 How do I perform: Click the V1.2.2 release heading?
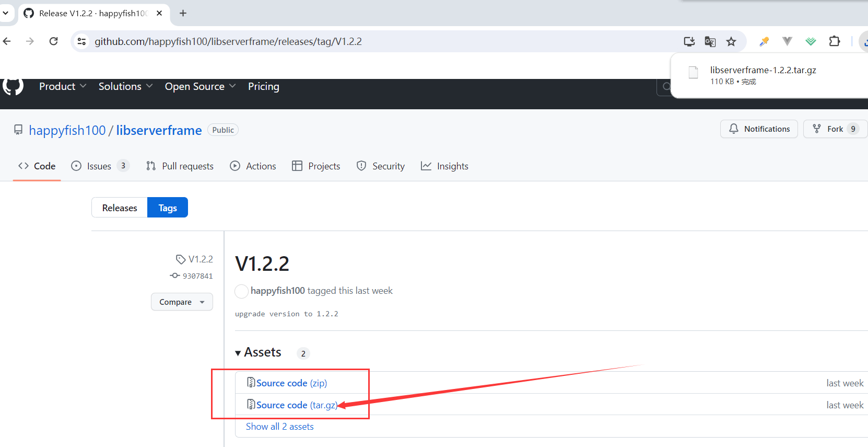click(x=262, y=263)
